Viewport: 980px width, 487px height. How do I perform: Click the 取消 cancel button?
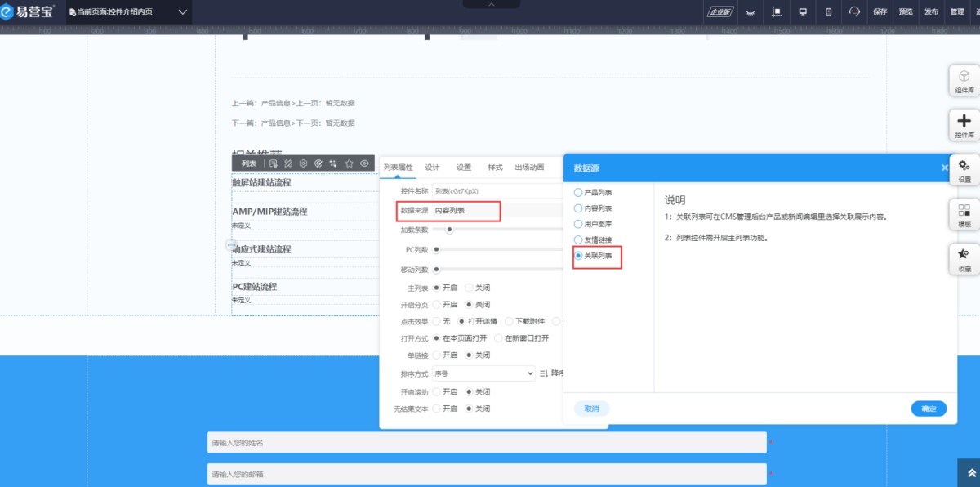[x=591, y=409]
